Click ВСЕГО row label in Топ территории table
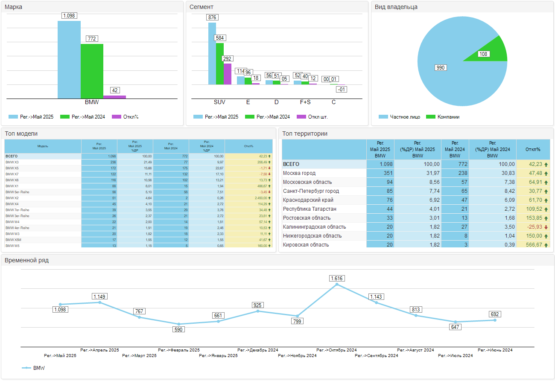This screenshot has height=392, width=555. (291, 164)
